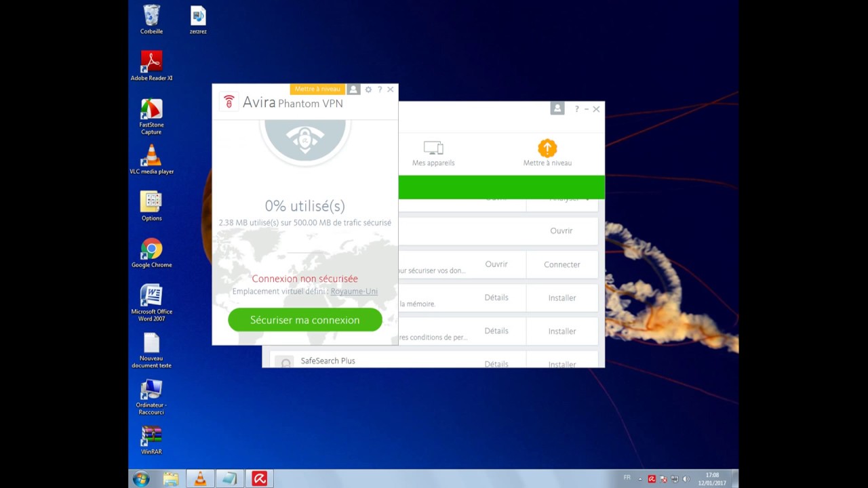Select FastStone Capture desktop shortcut
The image size is (868, 488).
click(151, 117)
